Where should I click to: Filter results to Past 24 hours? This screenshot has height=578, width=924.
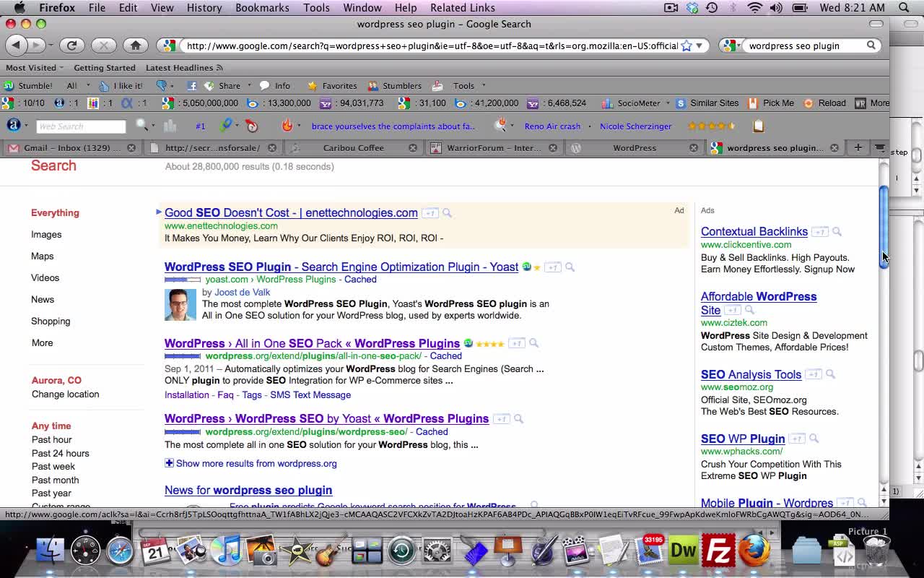(x=61, y=453)
